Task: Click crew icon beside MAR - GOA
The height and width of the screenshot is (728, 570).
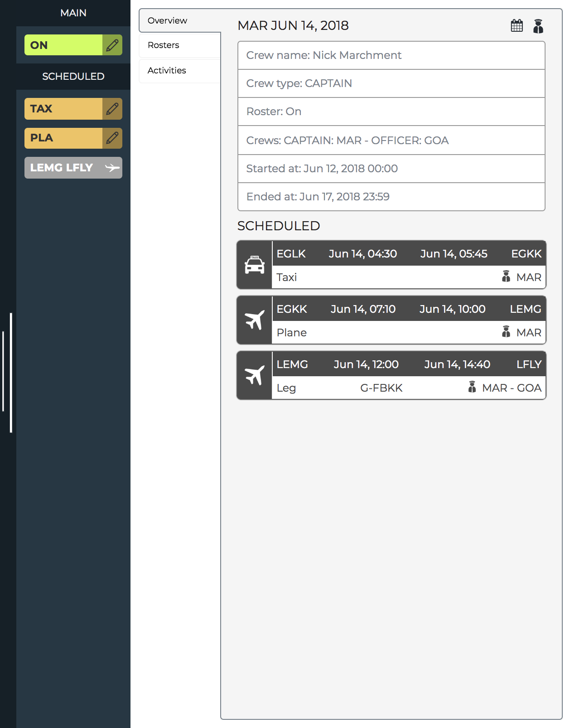Action: [472, 388]
